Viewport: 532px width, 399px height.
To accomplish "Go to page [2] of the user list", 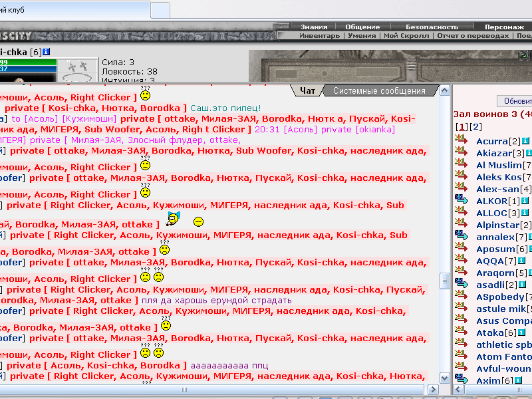I will (x=475, y=127).
